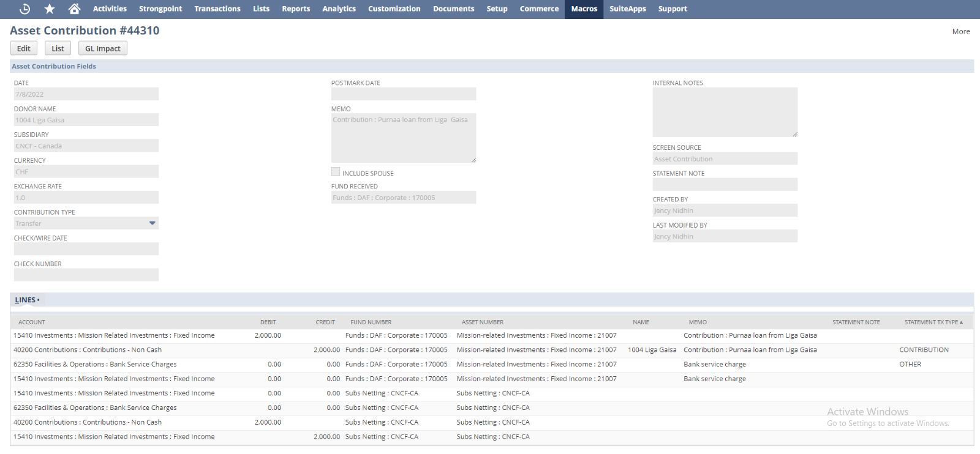Click the Contribution Type dropdown arrow
Image resolution: width=980 pixels, height=454 pixels.
(152, 223)
